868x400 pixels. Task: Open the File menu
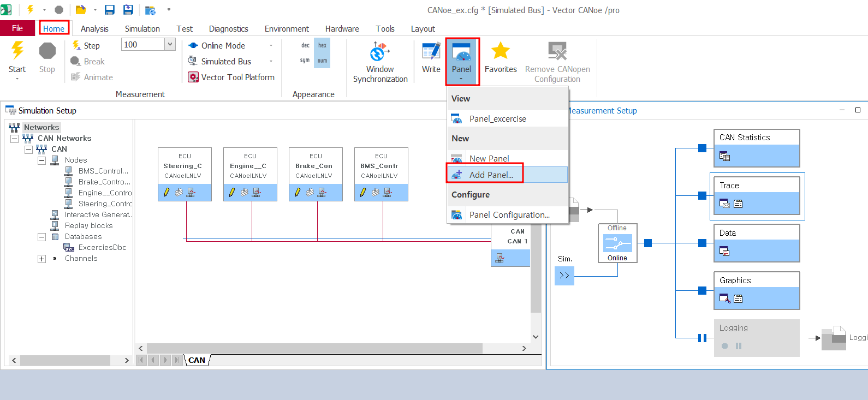pyautogui.click(x=17, y=28)
